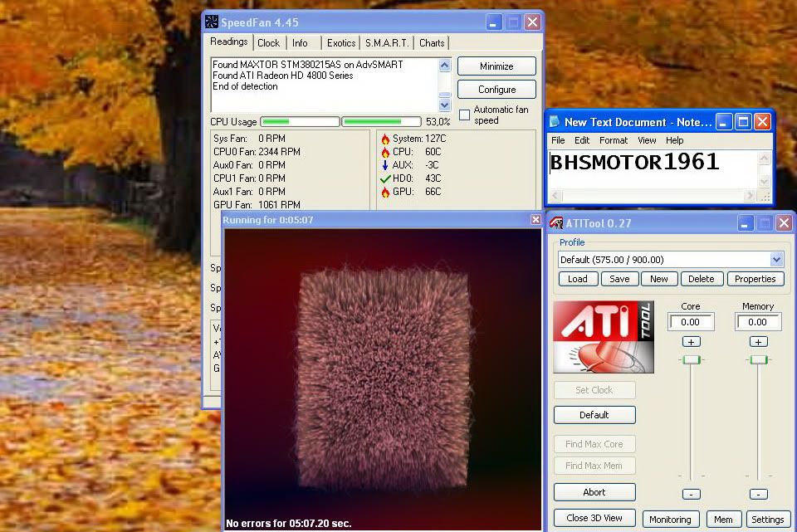Image resolution: width=797 pixels, height=532 pixels.
Task: Click the Core clock slider handle
Action: pos(692,359)
